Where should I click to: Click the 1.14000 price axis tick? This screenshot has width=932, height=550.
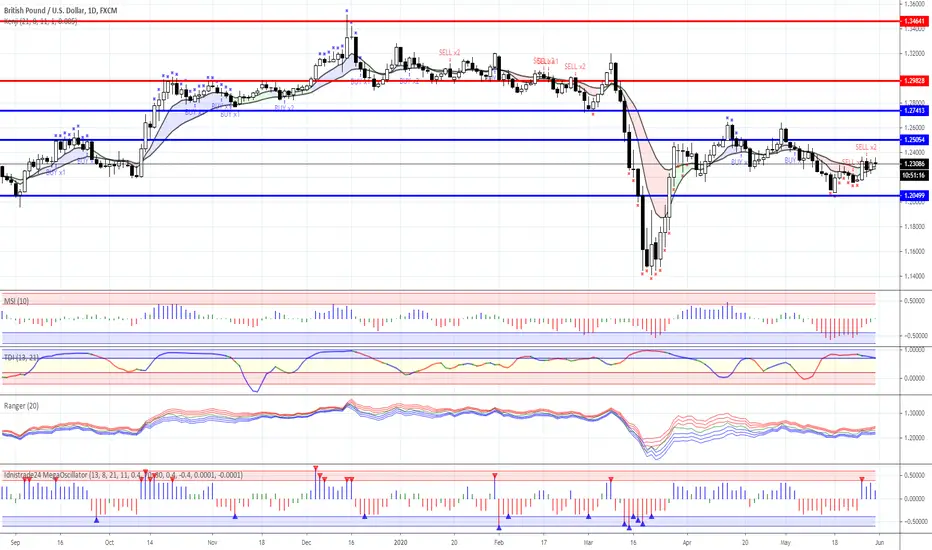[x=914, y=276]
